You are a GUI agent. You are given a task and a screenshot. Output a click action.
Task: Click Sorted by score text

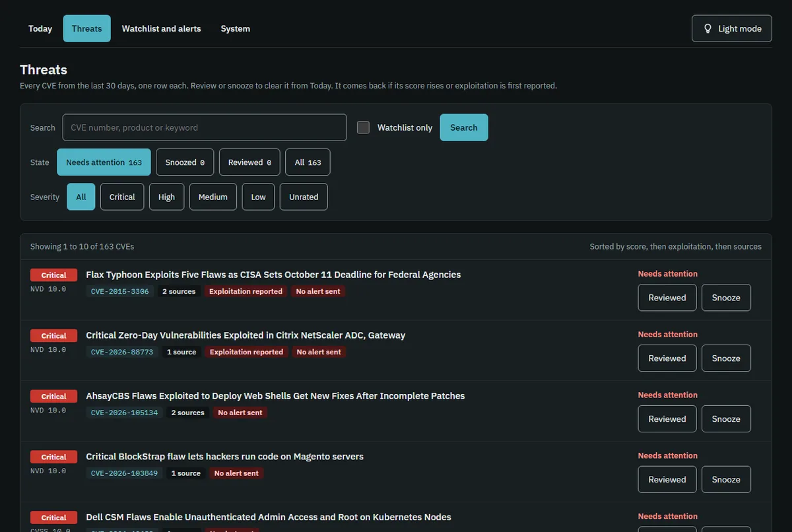pos(676,246)
